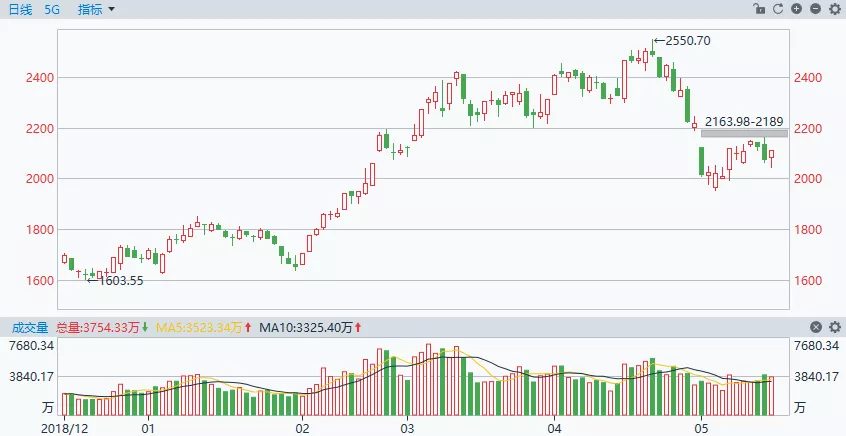846x436 pixels.
Task: Zoom out with the minus icon
Action: 816,9
